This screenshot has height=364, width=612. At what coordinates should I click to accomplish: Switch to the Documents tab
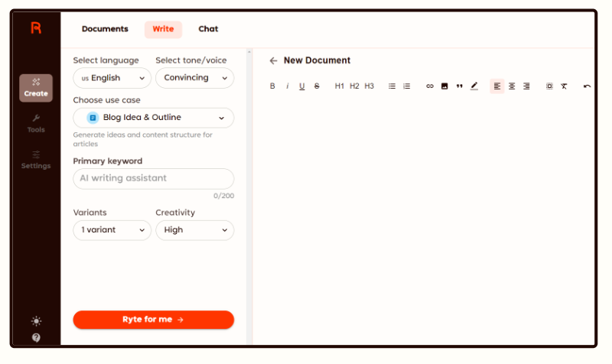pos(105,29)
